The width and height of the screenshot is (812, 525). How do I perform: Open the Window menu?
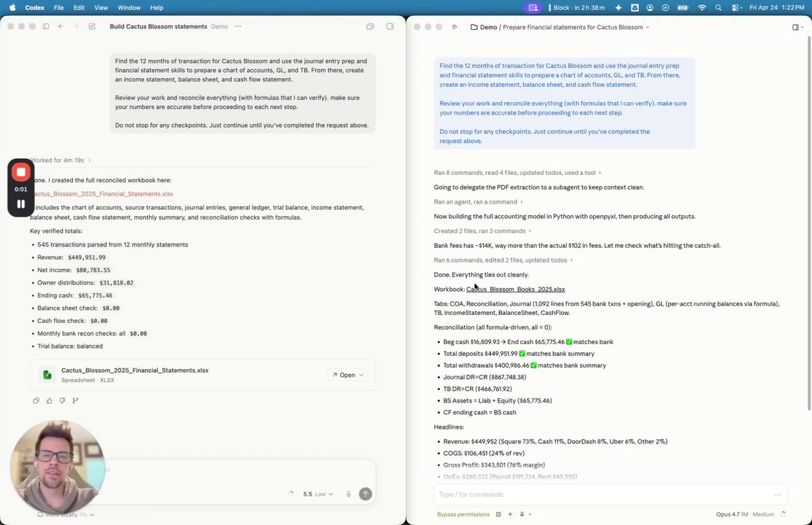point(129,8)
